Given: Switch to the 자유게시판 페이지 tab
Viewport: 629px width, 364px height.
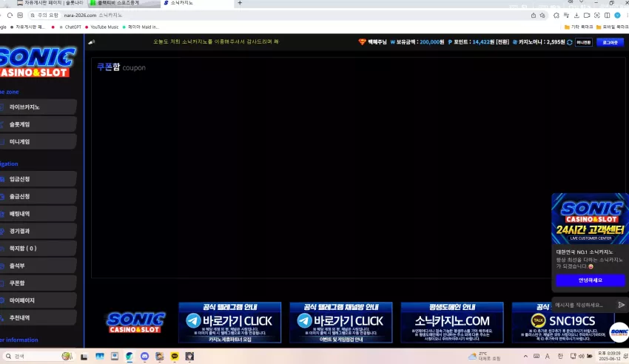Looking at the screenshot, I should [x=50, y=3].
